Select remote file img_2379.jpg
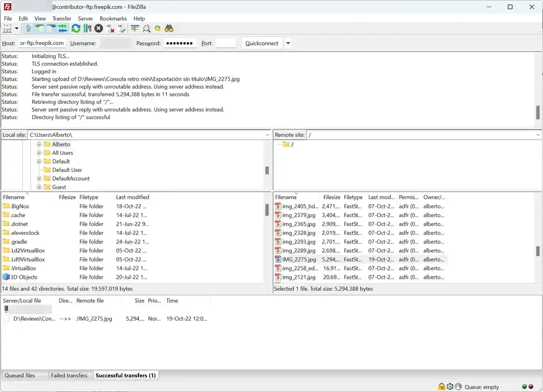The height and width of the screenshot is (392, 543). tap(299, 215)
